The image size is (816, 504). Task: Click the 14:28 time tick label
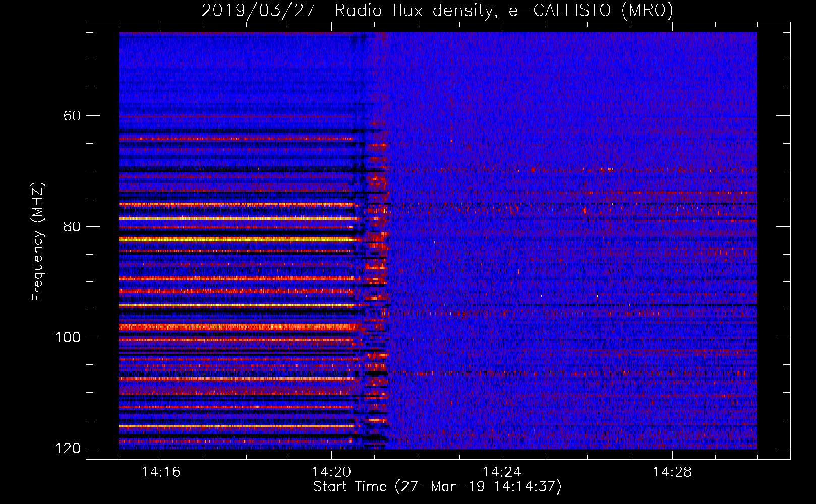tap(672, 472)
